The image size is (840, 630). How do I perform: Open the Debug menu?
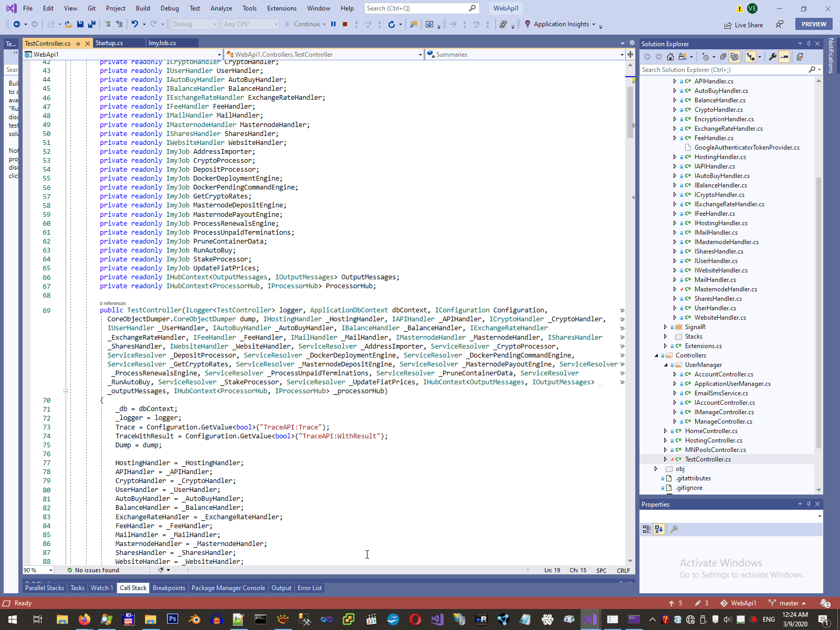170,8
